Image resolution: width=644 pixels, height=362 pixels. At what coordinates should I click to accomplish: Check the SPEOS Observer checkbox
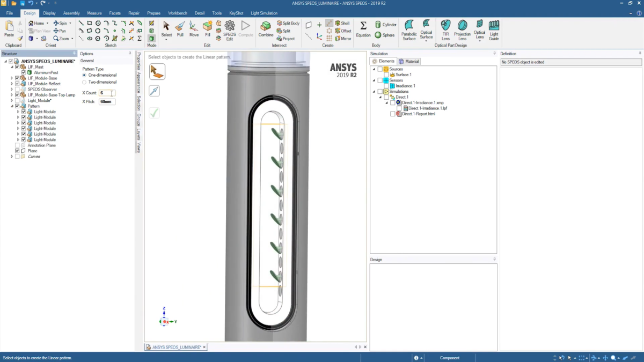[17, 90]
